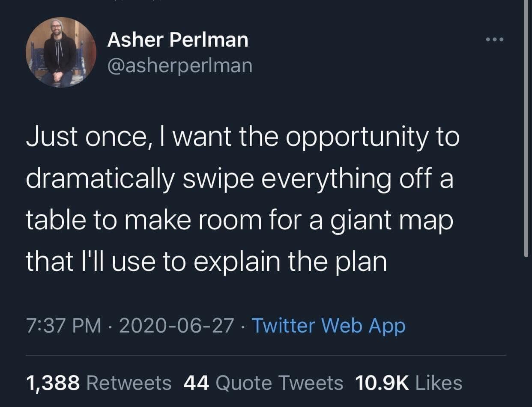This screenshot has width=532, height=407.
Task: Open the Twitter Web App source link
Action: 328,326
